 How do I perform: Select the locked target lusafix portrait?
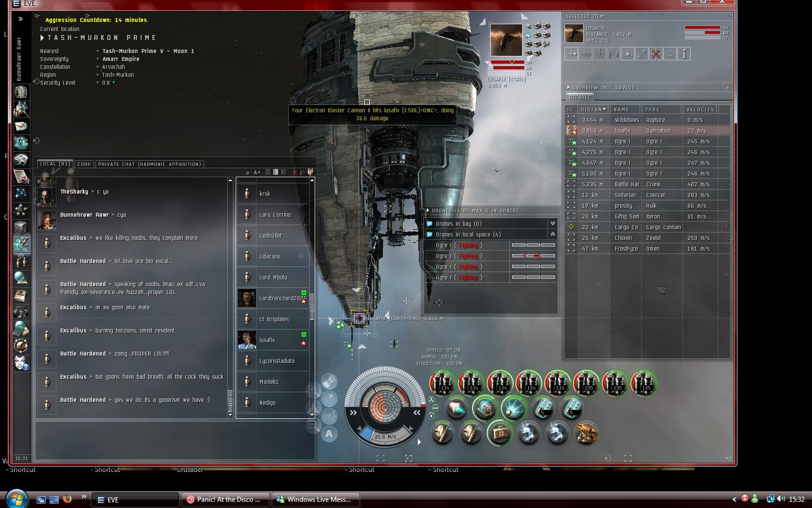tap(506, 40)
